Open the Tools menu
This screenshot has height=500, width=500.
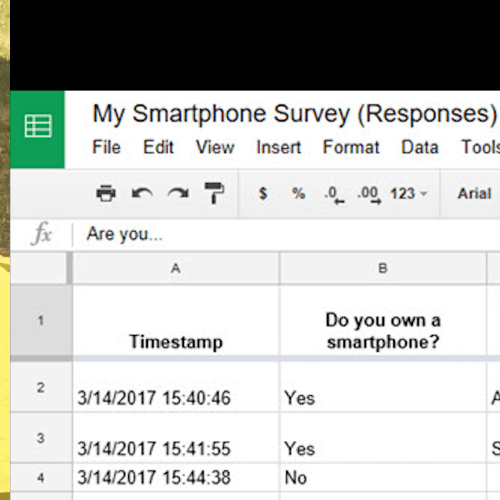pos(480,147)
